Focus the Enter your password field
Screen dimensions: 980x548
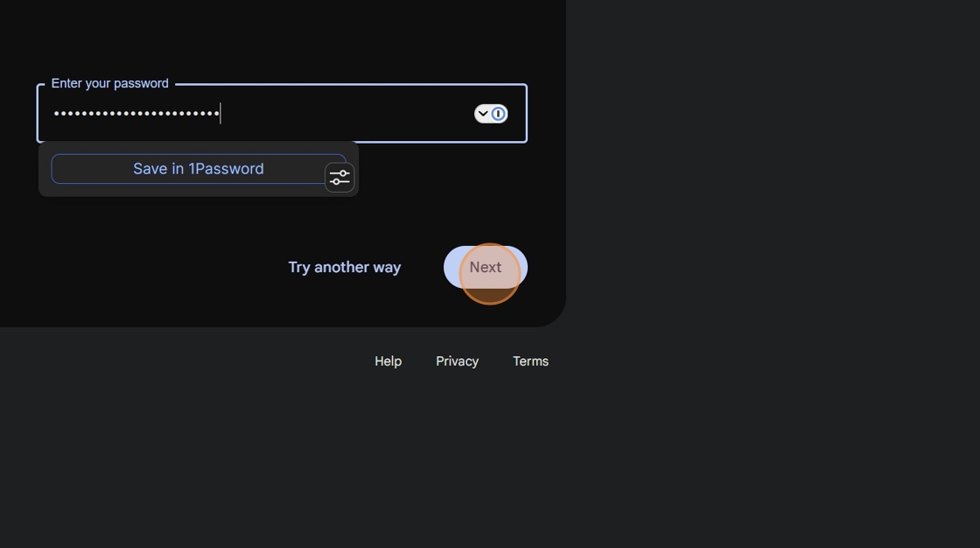pos(282,113)
